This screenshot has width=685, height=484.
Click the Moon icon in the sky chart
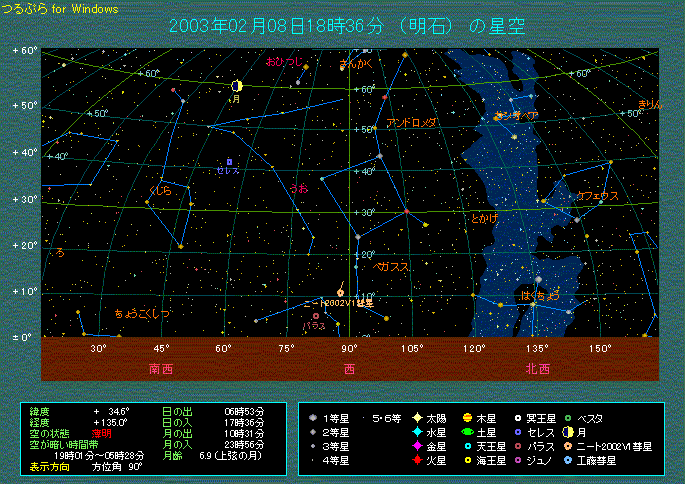[237, 87]
